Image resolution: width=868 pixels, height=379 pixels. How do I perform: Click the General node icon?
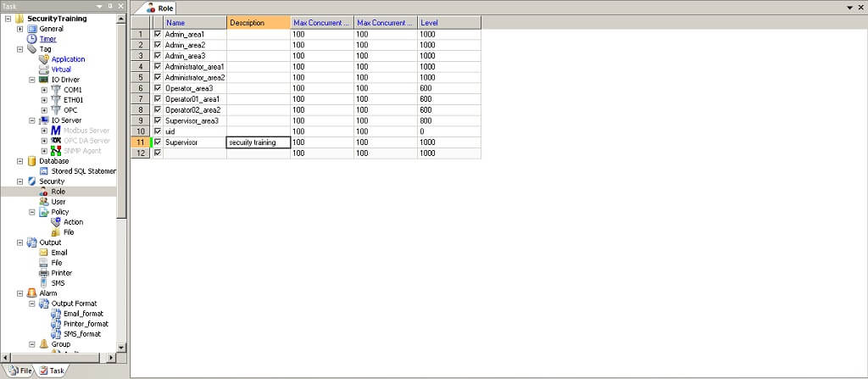pos(31,29)
